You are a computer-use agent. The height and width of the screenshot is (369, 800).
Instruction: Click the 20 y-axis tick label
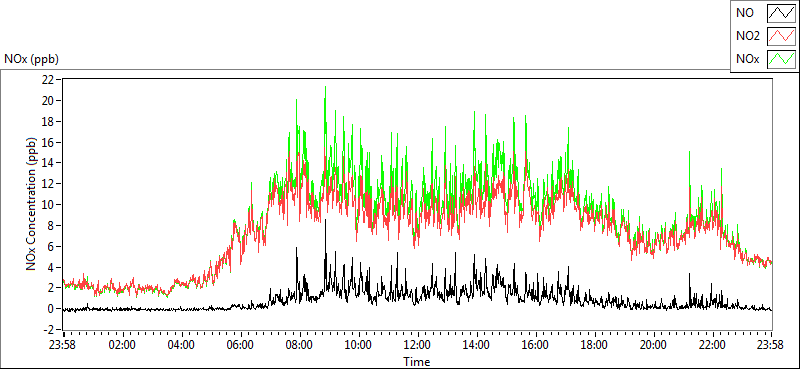pos(48,101)
